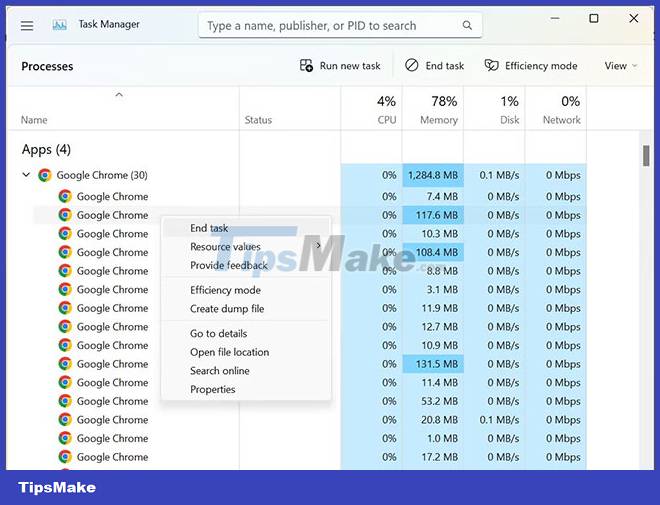Click the 10.9 MB memory cell
660x505 pixels.
[x=433, y=345]
